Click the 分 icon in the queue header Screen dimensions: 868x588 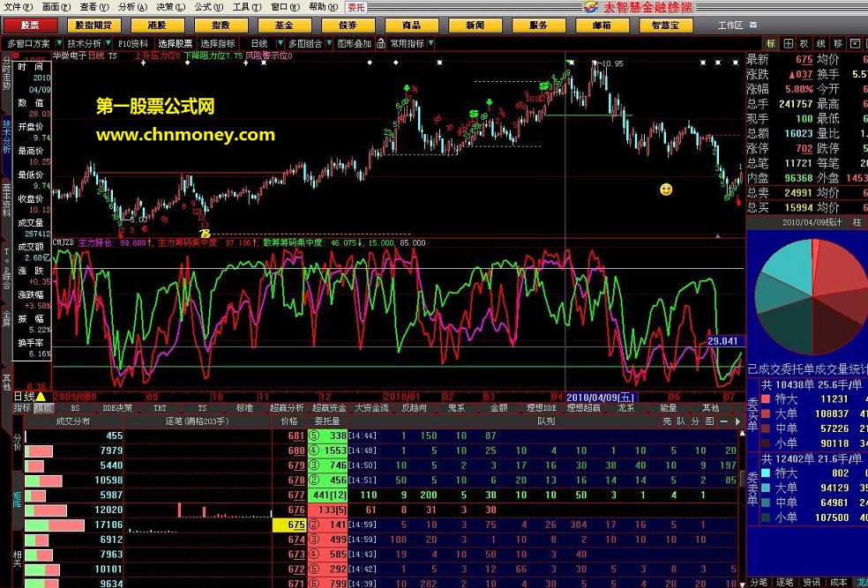pos(695,421)
